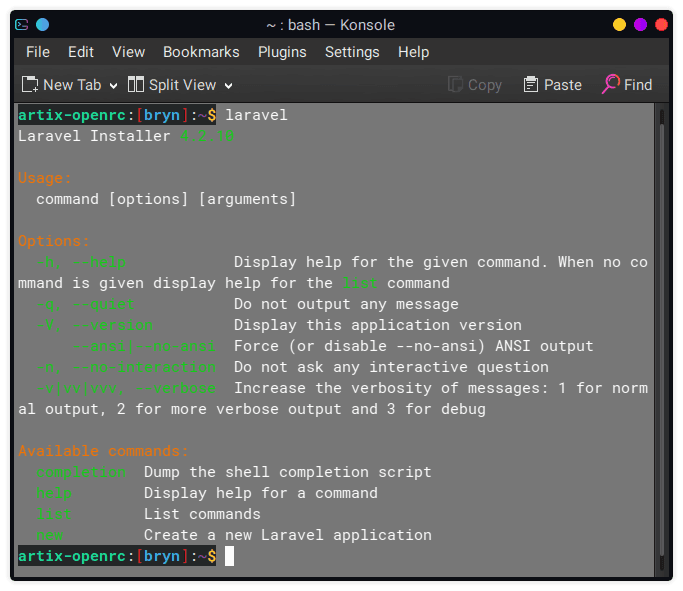
Task: Open the Bookmarks menu
Action: click(201, 52)
